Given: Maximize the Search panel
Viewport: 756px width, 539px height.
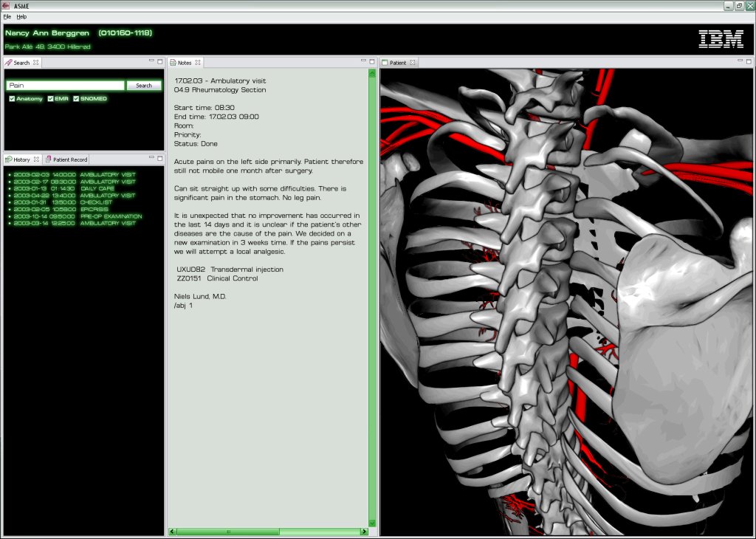Looking at the screenshot, I should (160, 61).
